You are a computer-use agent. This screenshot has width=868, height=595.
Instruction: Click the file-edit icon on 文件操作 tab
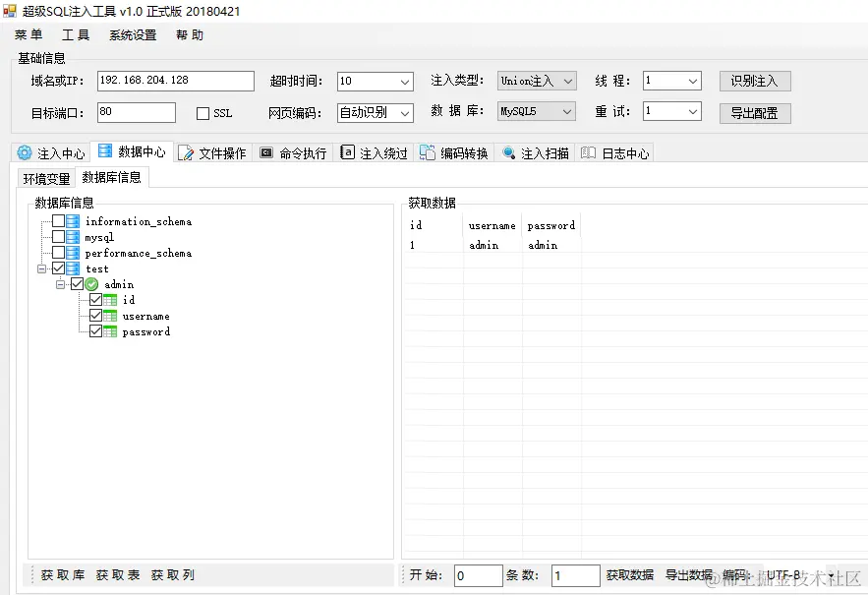tap(186, 152)
